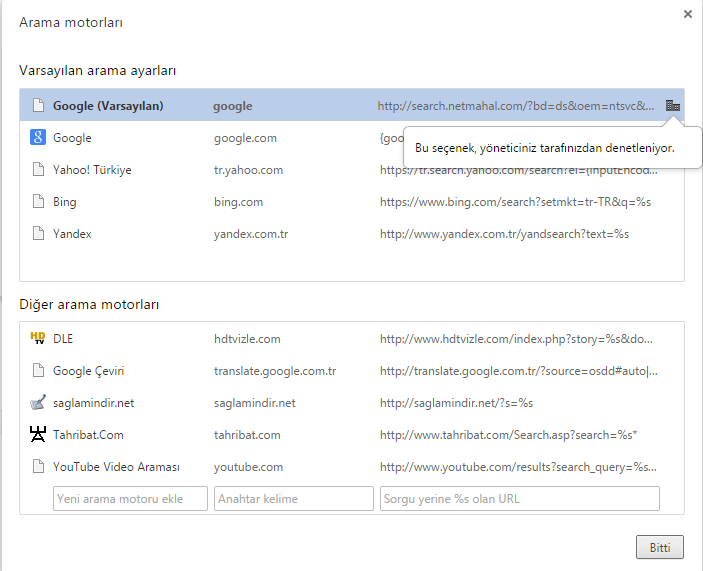
Task: Click the search.netmahal.com URL
Action: click(x=516, y=106)
